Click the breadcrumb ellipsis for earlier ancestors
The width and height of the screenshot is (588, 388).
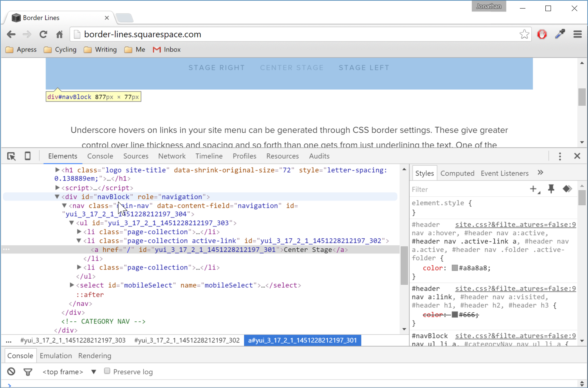(9, 340)
